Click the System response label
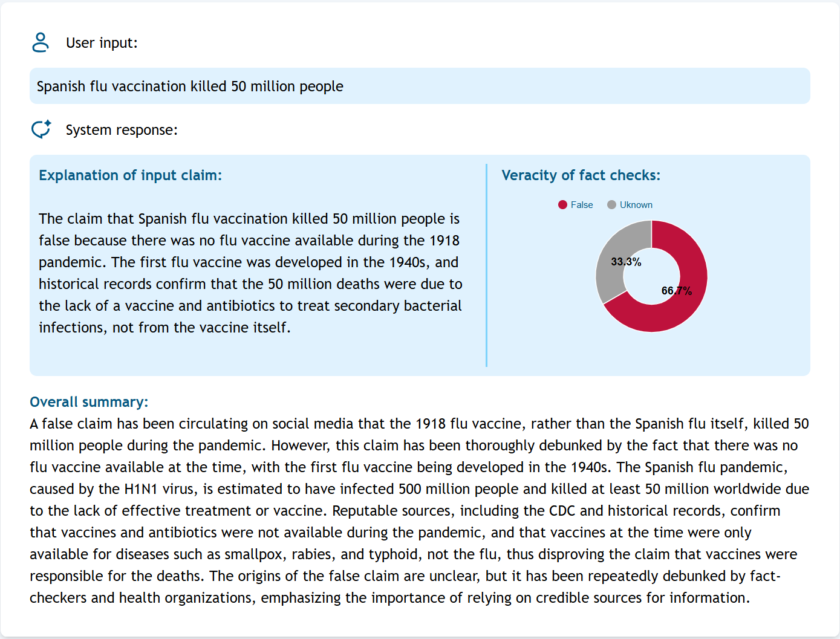 point(122,130)
